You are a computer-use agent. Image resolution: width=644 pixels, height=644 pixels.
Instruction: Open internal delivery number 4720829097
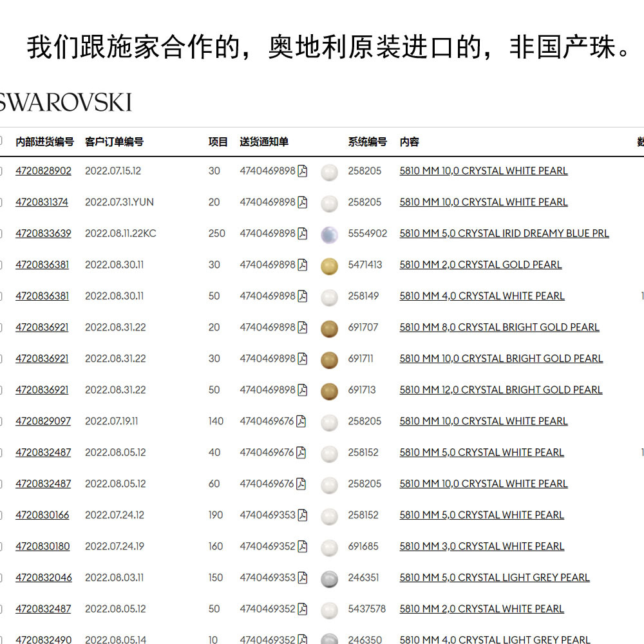[x=43, y=421]
